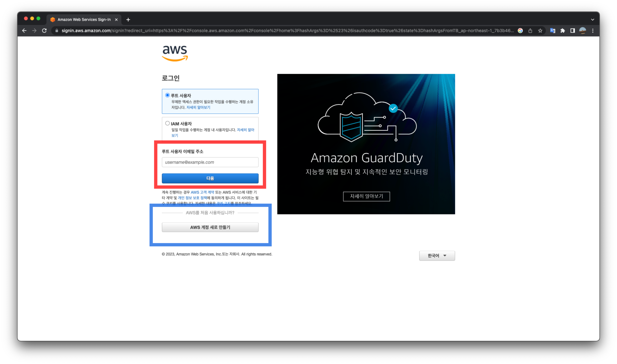Expand the tab search chevron

point(593,20)
